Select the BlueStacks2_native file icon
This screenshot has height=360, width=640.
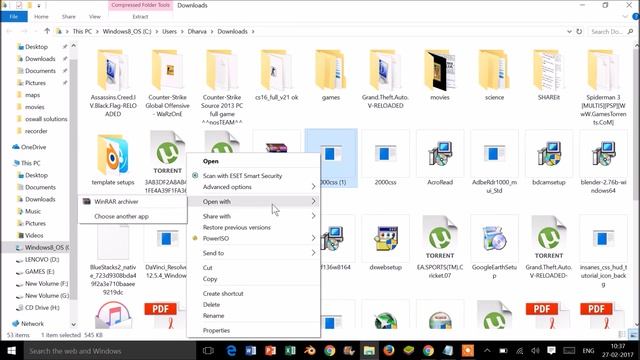pyautogui.click(x=113, y=241)
